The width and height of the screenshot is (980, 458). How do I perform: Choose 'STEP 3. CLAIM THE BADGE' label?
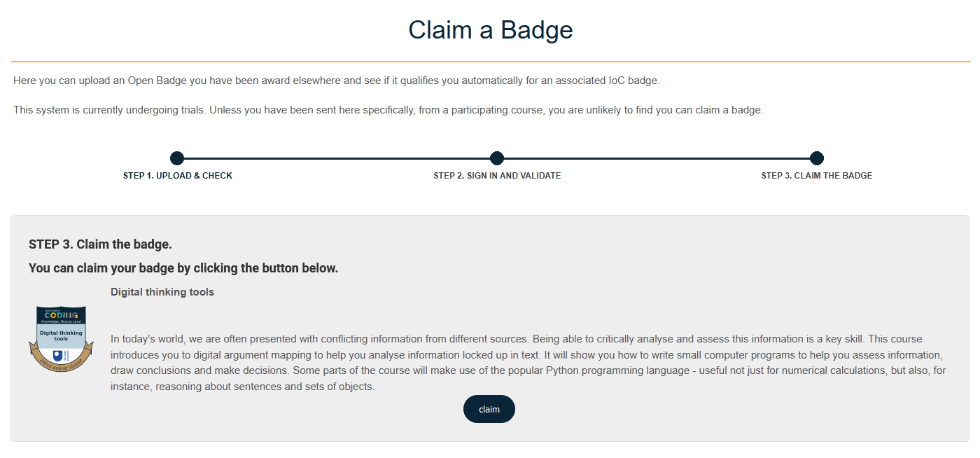click(817, 176)
